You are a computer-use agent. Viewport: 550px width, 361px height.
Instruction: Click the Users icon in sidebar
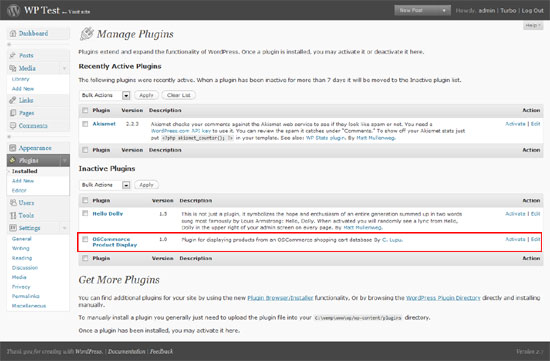13,202
